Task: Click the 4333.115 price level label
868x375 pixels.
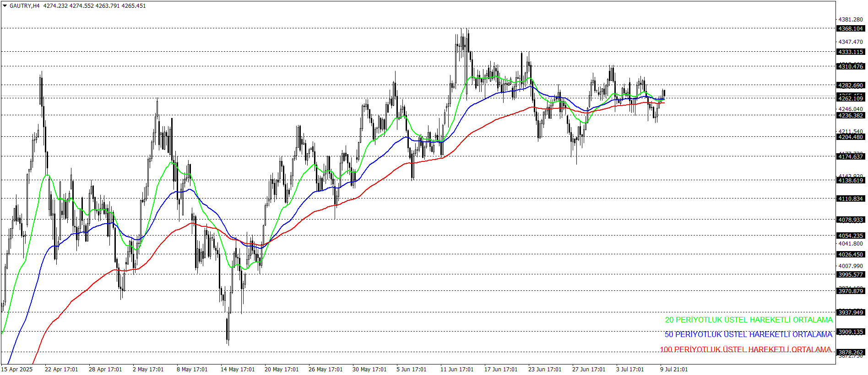Action: click(851, 52)
